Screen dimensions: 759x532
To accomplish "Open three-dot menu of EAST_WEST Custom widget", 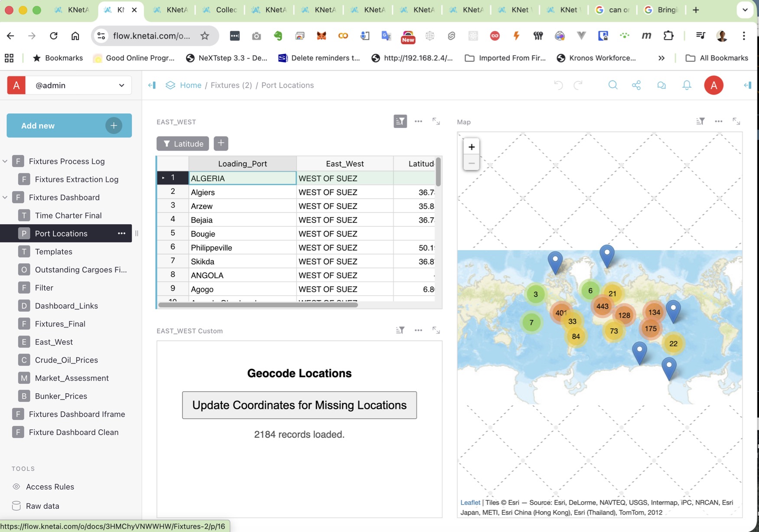I will (x=418, y=330).
